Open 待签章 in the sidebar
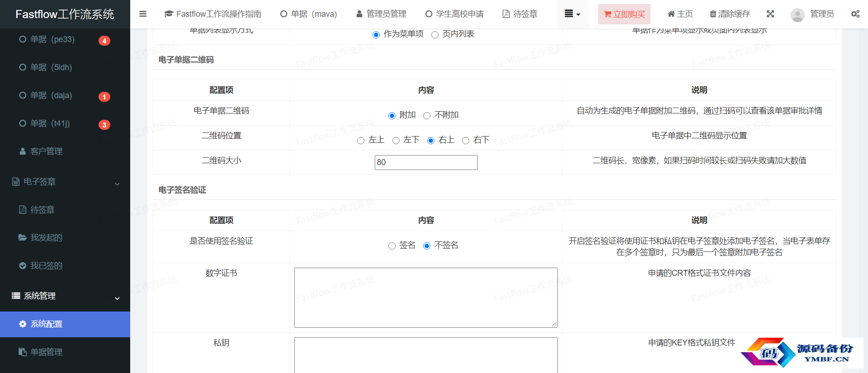The image size is (868, 373). (65, 210)
